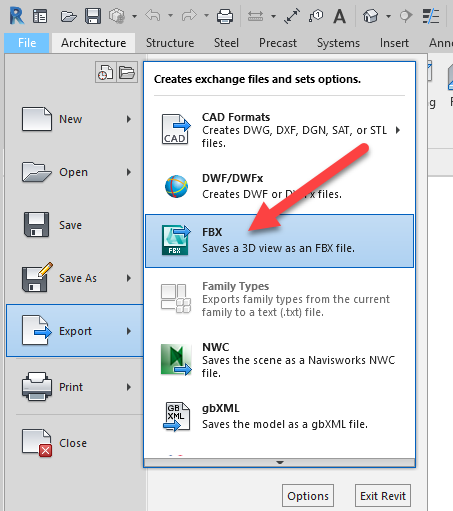Open the 3D View dropdown arrow
Image resolution: width=453 pixels, height=511 pixels.
(388, 16)
